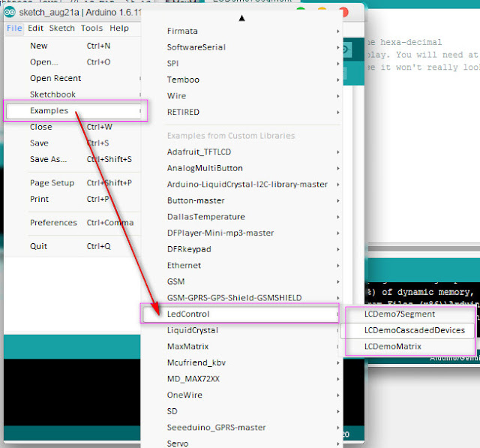Open the File menu
This screenshot has height=448, width=480.
[x=14, y=29]
